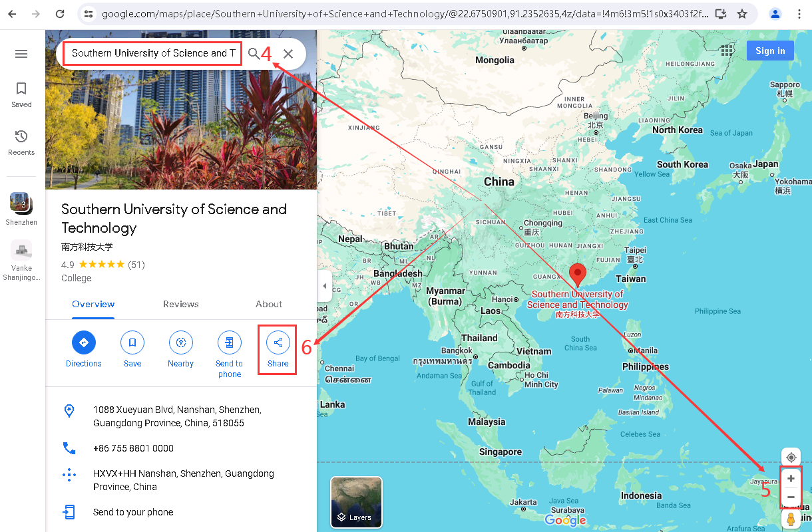Screen dimensions: 812x532
Task: Click the red map pin marker
Action: (578, 275)
